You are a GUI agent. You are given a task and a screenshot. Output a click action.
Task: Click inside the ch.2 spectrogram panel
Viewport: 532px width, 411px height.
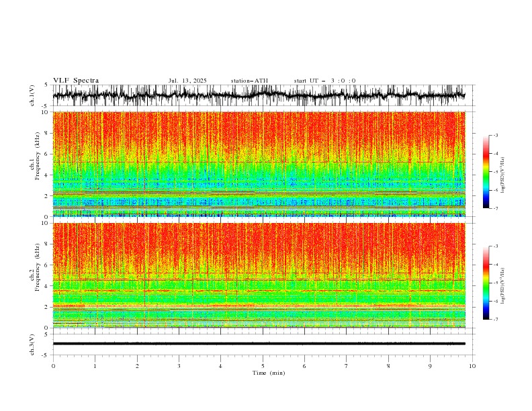259,275
